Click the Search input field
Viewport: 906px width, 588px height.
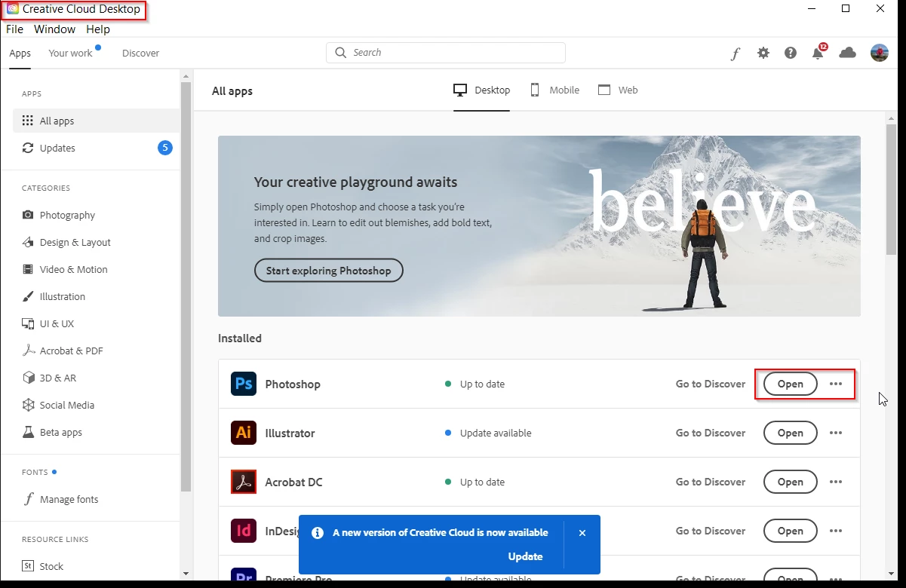click(x=446, y=53)
